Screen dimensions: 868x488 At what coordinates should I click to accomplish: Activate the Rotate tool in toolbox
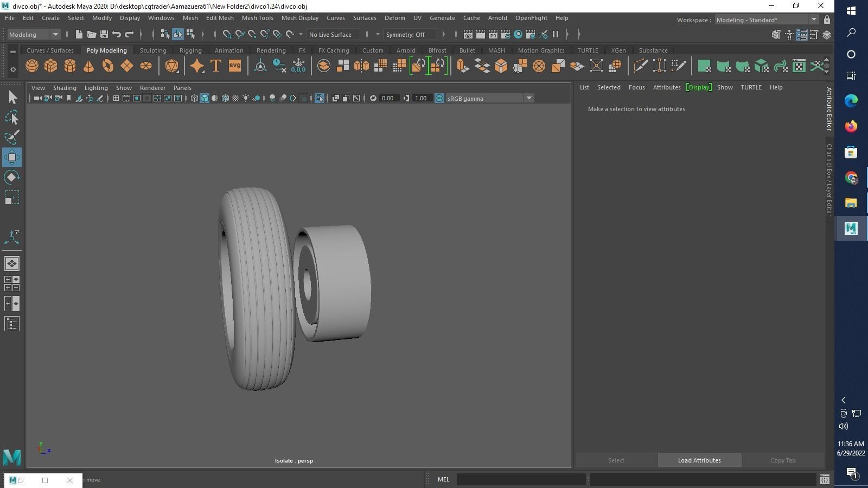12,177
